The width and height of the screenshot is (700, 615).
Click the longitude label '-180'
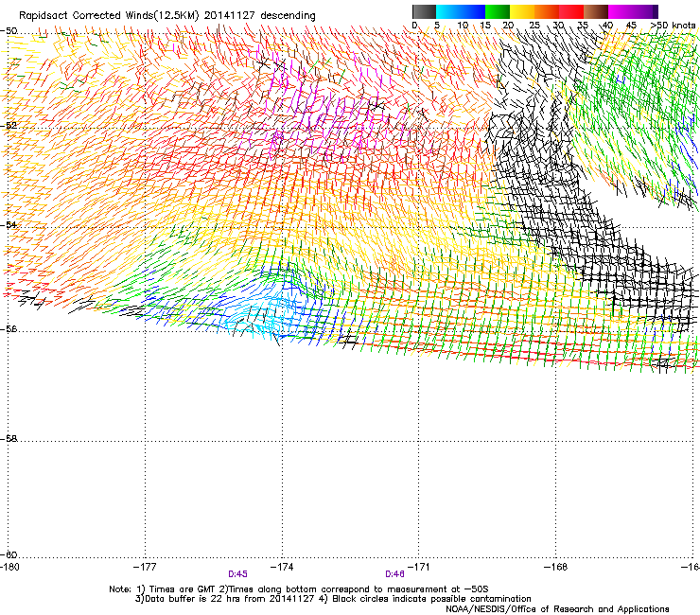pyautogui.click(x=9, y=567)
